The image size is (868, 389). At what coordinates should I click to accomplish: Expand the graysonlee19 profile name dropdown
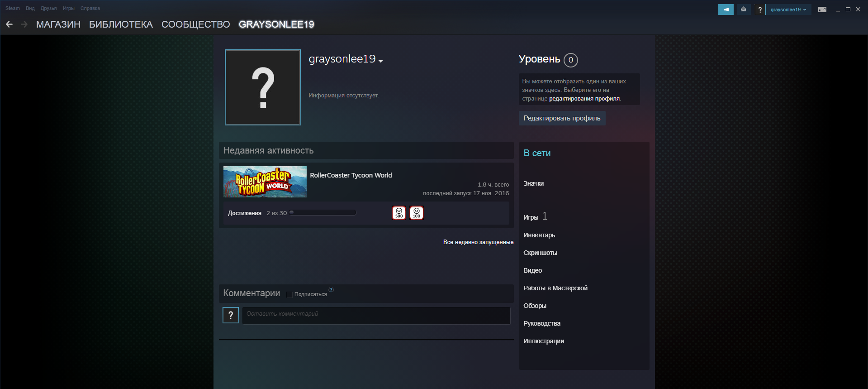[380, 61]
